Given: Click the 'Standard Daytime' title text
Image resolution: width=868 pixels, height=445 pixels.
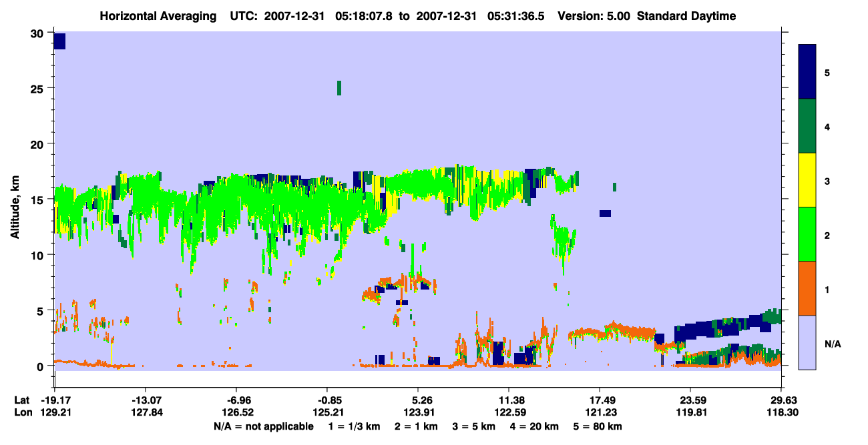Looking at the screenshot, I should (686, 15).
